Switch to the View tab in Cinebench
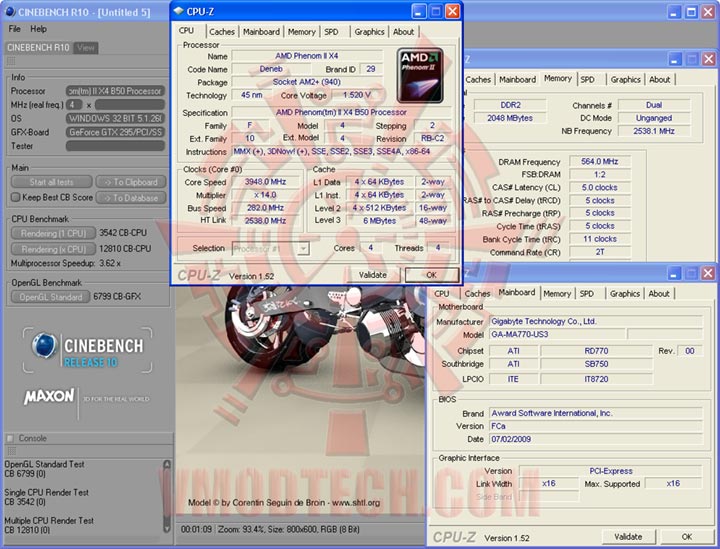The height and width of the screenshot is (549, 720). 86,47
